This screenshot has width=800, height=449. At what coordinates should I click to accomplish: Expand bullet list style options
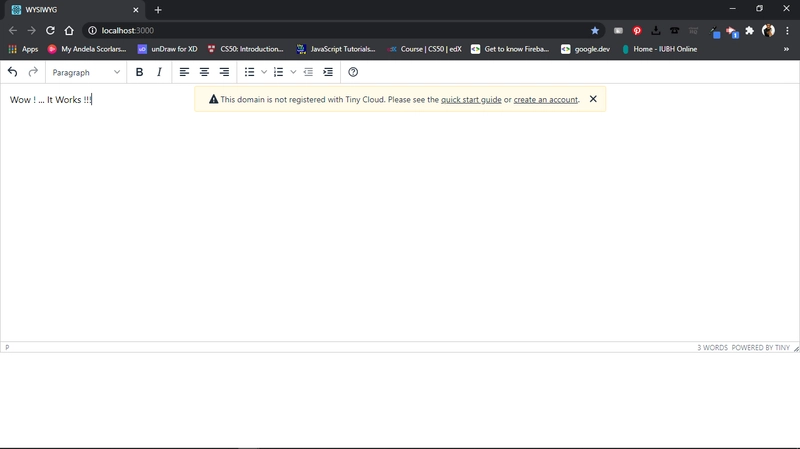264,72
